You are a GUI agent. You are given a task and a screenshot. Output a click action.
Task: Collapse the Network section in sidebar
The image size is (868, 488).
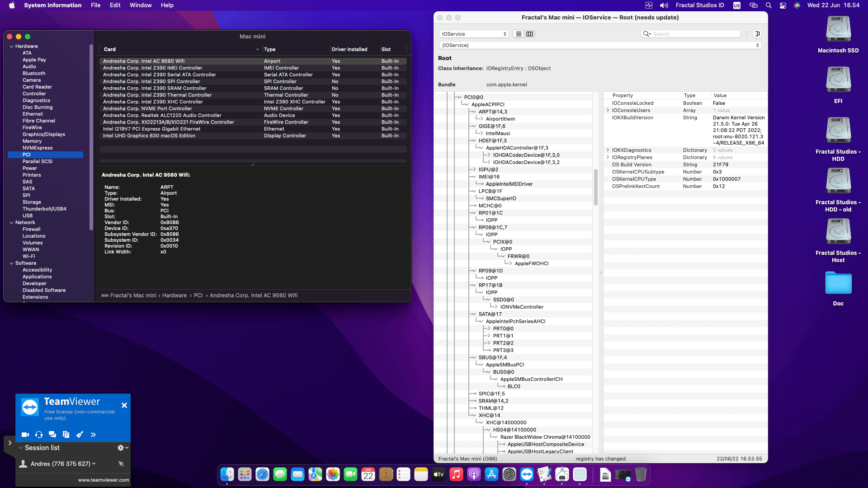click(x=12, y=222)
